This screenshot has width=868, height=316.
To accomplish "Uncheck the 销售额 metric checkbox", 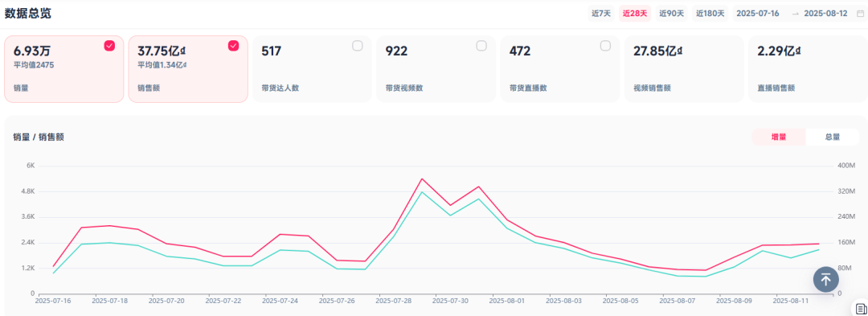I will (234, 45).
